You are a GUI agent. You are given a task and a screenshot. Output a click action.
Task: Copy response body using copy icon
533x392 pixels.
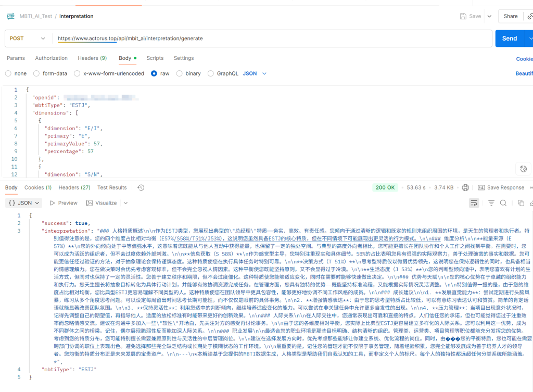[521, 203]
